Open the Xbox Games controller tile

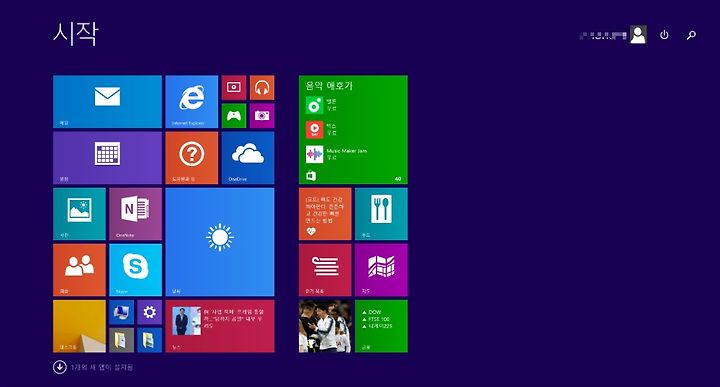pos(234,116)
